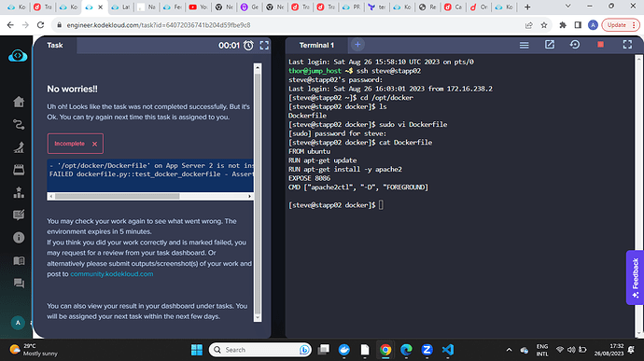Select the Terminal 1 tab
This screenshot has width=644, height=361.
(x=316, y=45)
